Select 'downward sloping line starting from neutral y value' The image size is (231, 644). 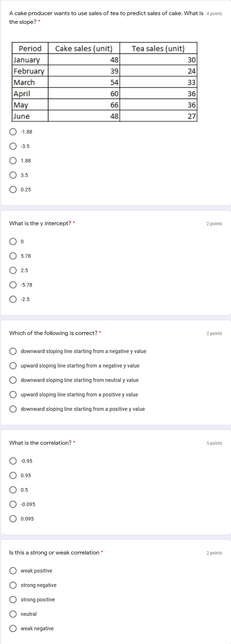click(x=13, y=380)
